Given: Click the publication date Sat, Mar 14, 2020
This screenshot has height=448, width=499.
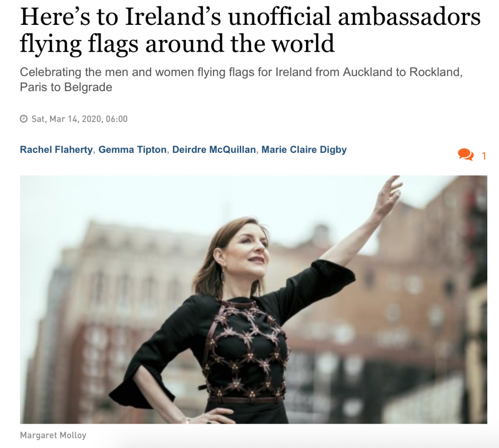Looking at the screenshot, I should point(66,119).
